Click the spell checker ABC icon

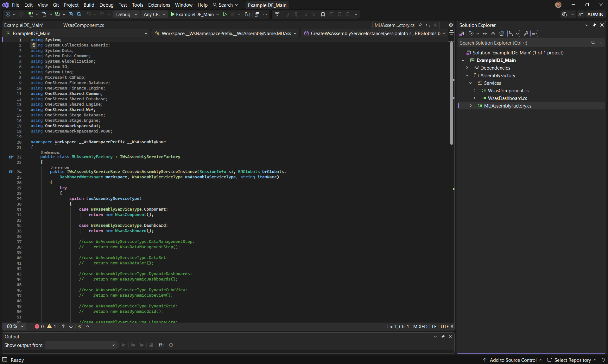tap(277, 14)
